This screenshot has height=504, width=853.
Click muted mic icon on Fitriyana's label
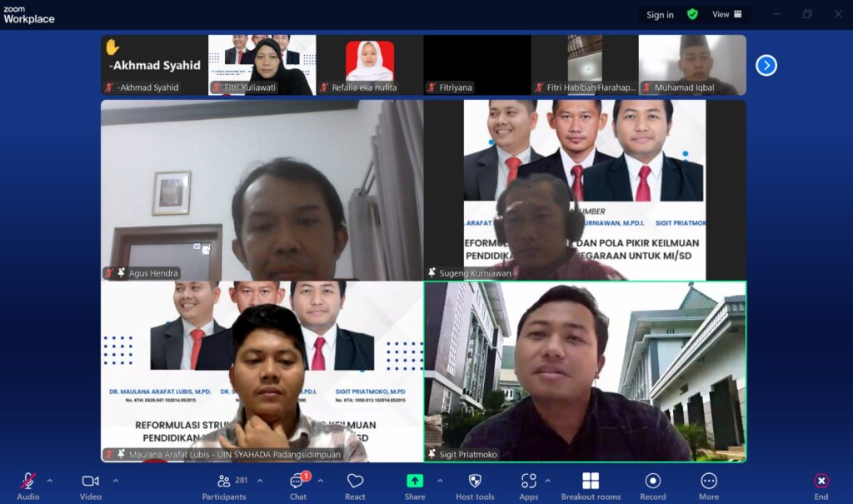coord(432,87)
